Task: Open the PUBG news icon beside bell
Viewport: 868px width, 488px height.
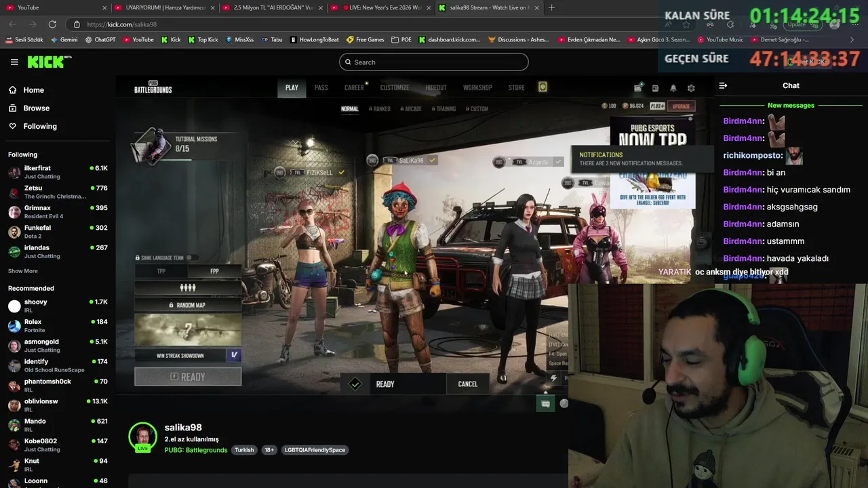Action: (x=655, y=88)
